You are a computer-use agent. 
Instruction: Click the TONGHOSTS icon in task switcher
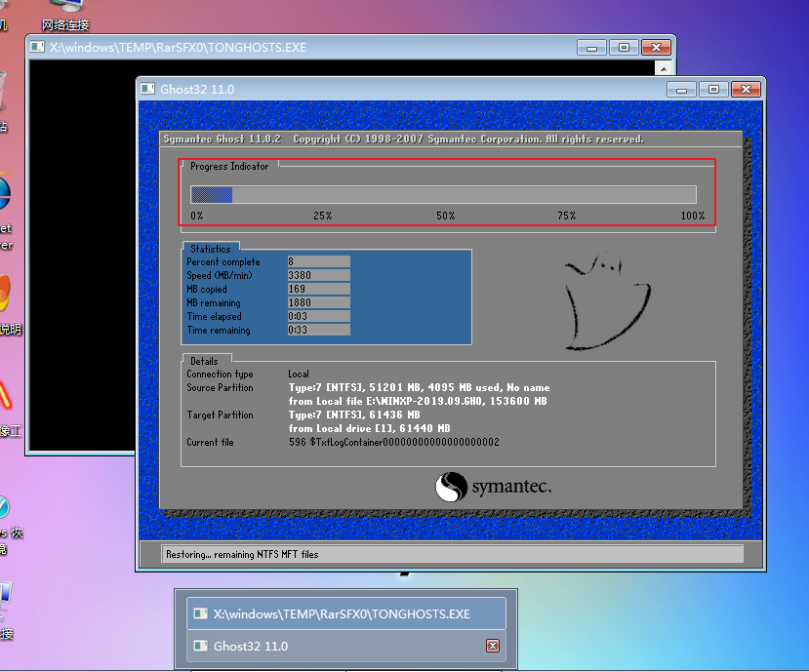(200, 613)
